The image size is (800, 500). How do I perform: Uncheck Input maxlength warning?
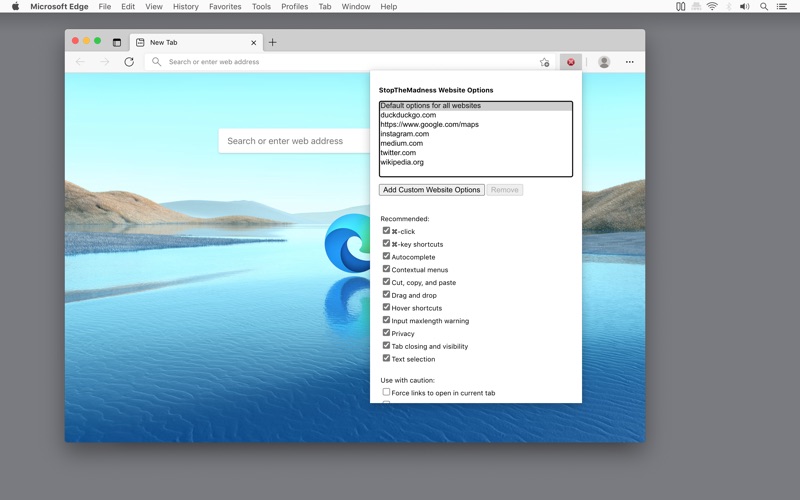click(386, 320)
